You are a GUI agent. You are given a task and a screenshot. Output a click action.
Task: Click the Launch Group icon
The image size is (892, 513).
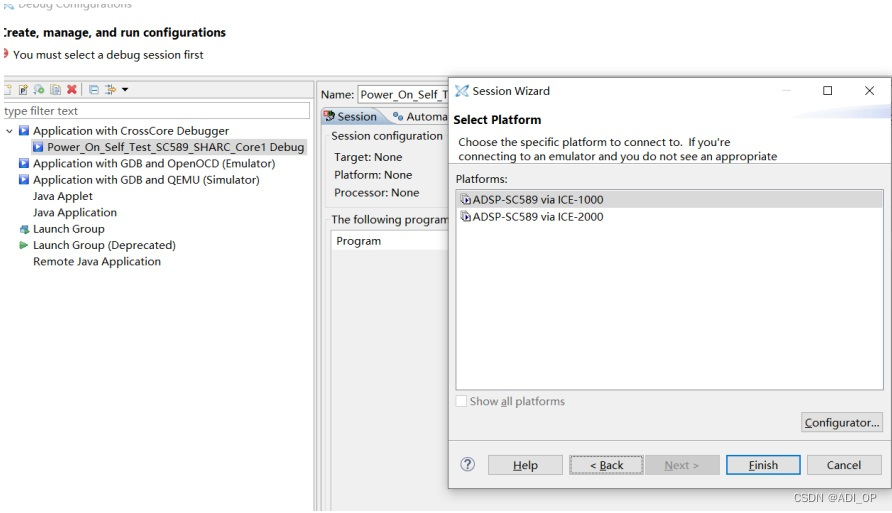(x=24, y=229)
